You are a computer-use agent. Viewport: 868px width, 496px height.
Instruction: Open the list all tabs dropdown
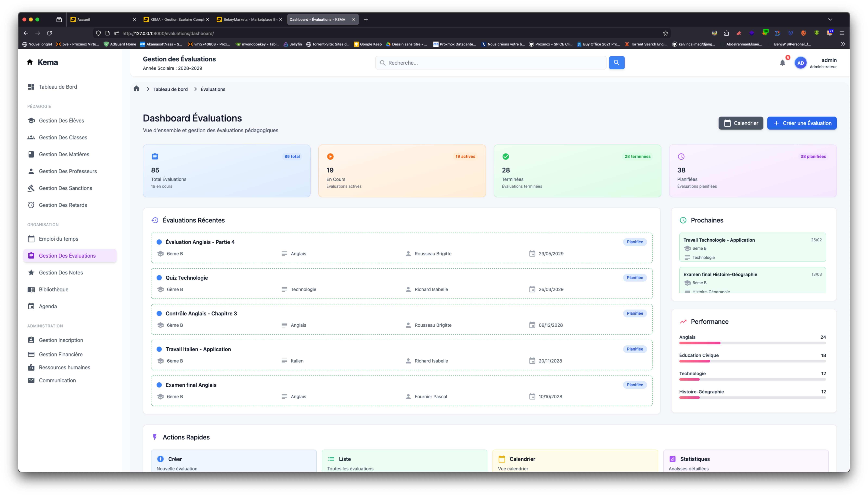(830, 19)
